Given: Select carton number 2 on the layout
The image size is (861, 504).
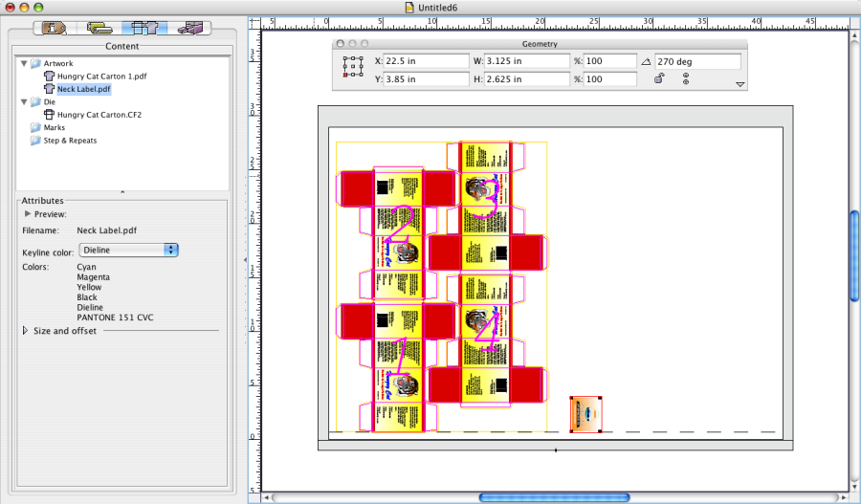Looking at the screenshot, I should [x=398, y=233].
